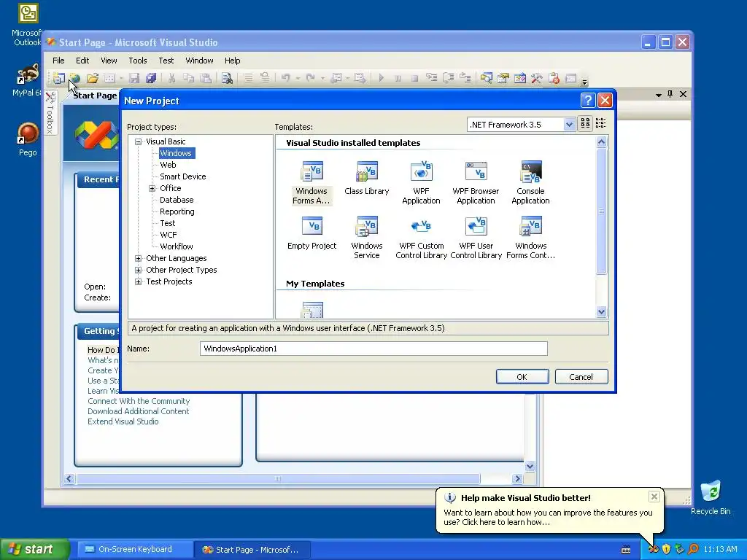Click the Find in Files toolbar icon
Image resolution: width=747 pixels, height=560 pixels.
click(228, 78)
